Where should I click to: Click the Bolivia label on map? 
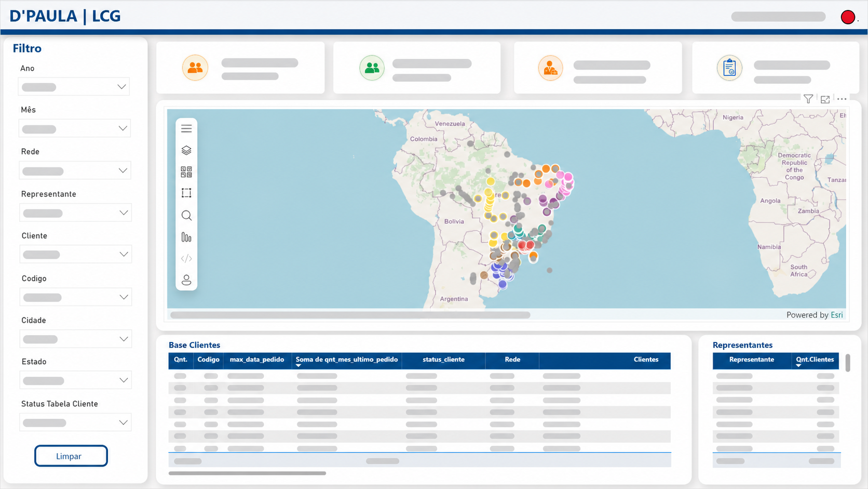(454, 221)
